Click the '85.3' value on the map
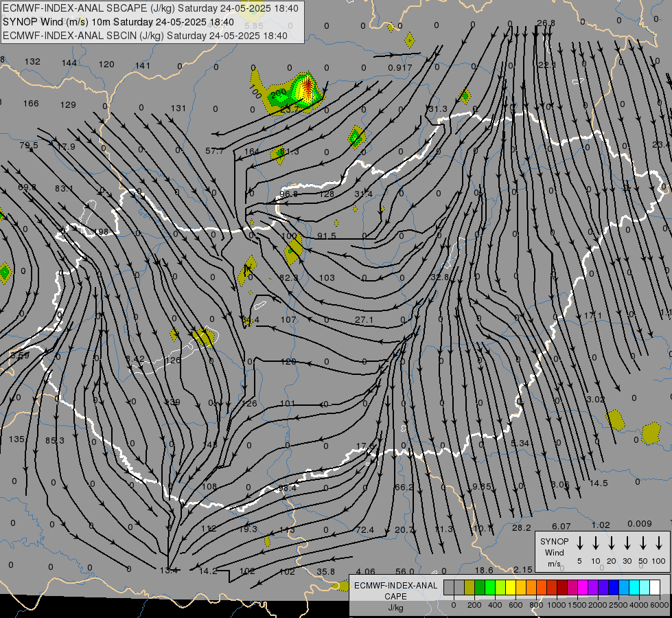Viewport: 672px width, 618px height. [55, 440]
